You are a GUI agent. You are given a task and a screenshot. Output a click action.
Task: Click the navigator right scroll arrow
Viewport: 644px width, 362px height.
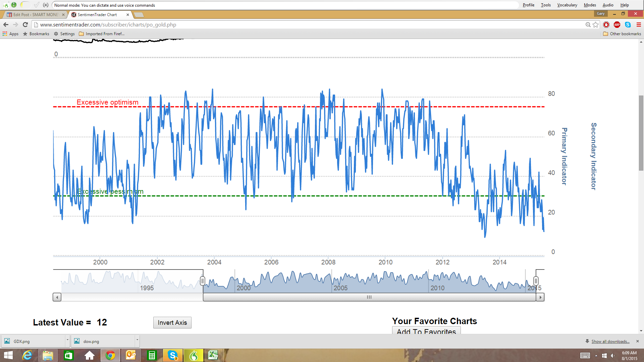pos(540,297)
